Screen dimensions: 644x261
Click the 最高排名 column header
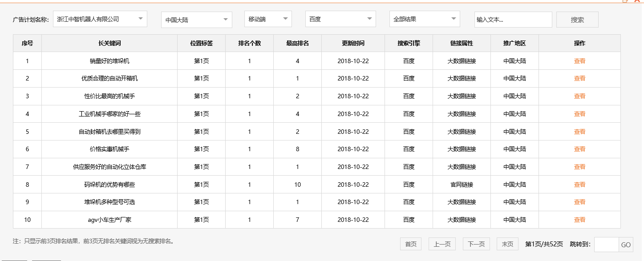pos(297,44)
